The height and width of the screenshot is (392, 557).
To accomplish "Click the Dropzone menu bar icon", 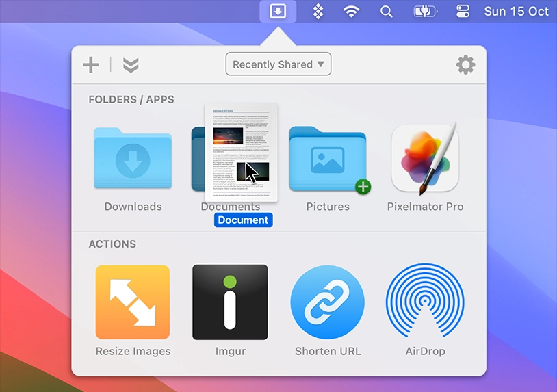I will click(x=278, y=12).
